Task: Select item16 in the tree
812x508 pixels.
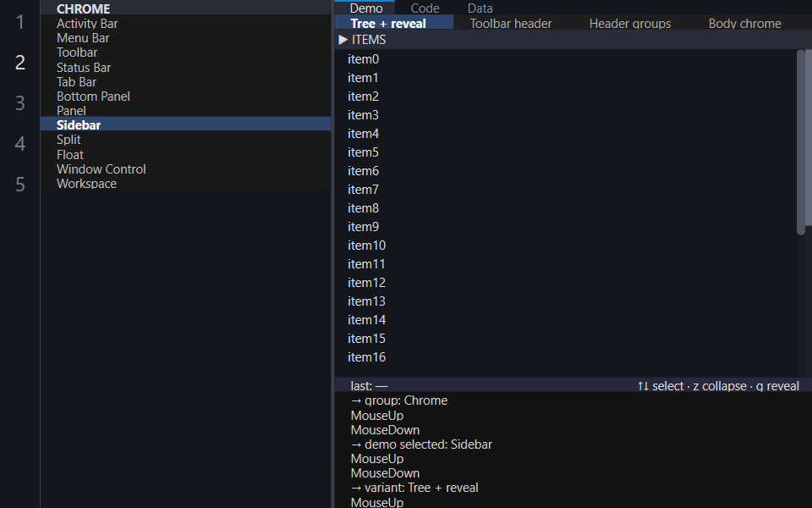Action: click(x=566, y=357)
